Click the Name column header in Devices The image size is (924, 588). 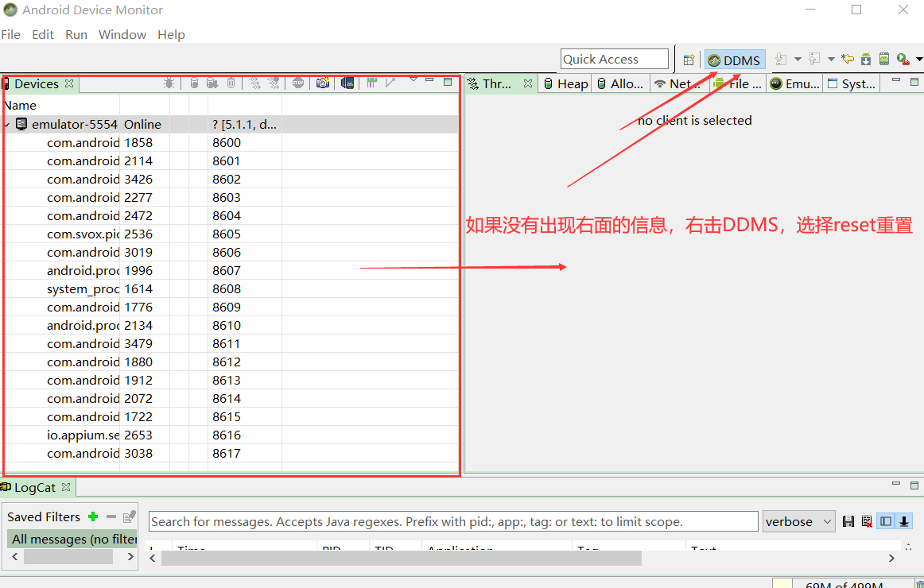click(x=61, y=106)
